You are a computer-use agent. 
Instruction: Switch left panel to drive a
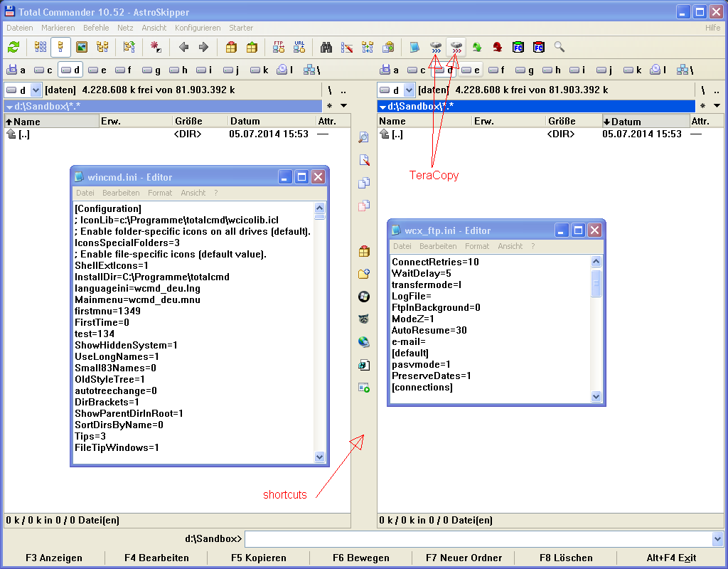[x=16, y=70]
